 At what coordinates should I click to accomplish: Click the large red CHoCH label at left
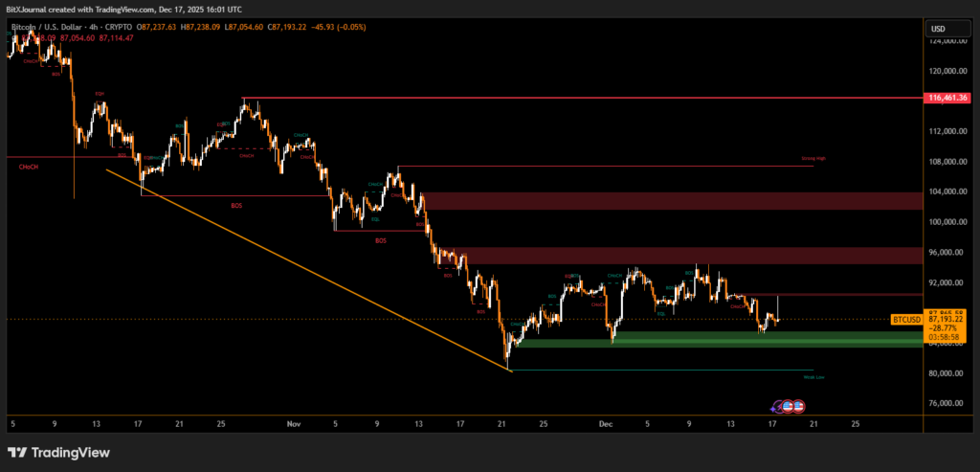(29, 167)
